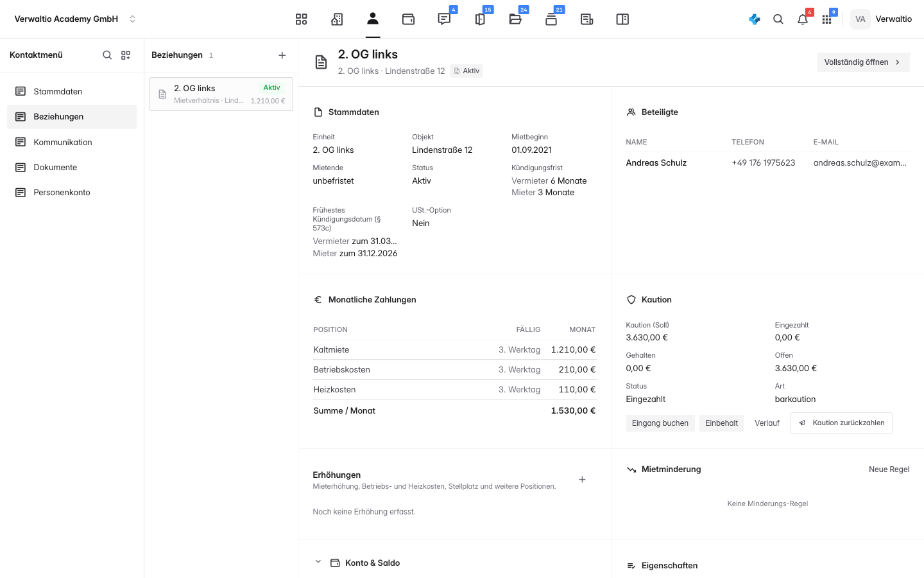Open the dashboard grid icon in top navigation
Viewport: 924px width, 578px height.
coord(302,19)
